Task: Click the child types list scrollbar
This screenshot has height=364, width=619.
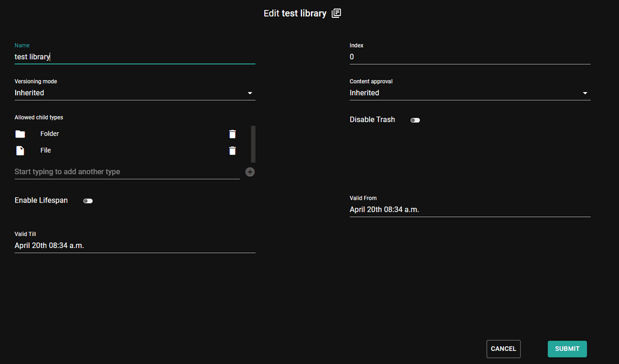Action: (x=254, y=144)
